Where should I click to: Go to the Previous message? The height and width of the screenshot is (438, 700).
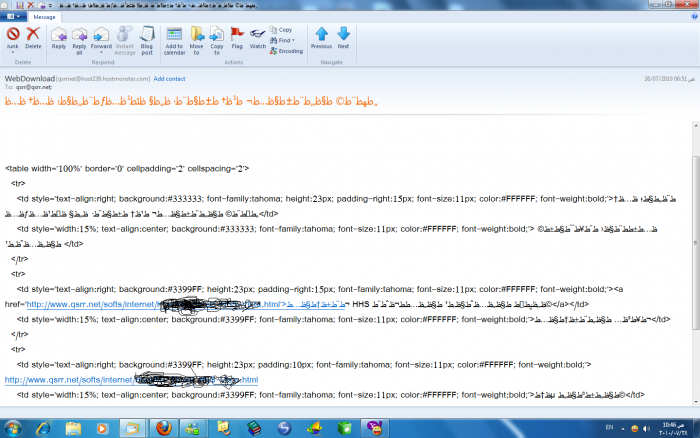(321, 38)
